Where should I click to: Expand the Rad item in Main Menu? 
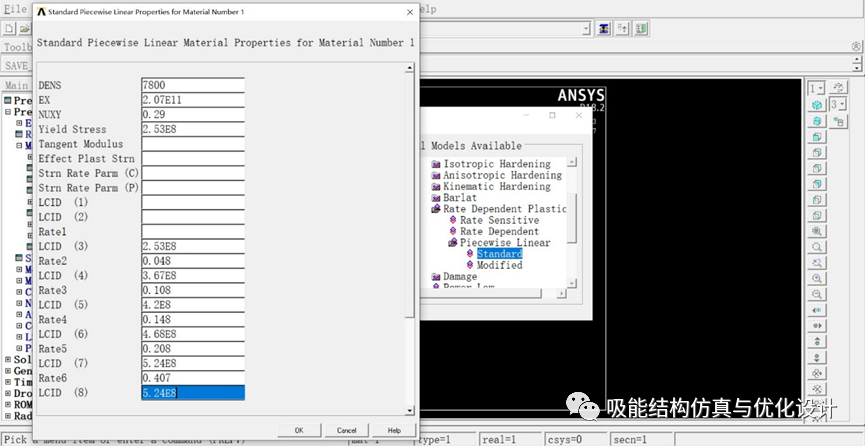tap(8, 416)
